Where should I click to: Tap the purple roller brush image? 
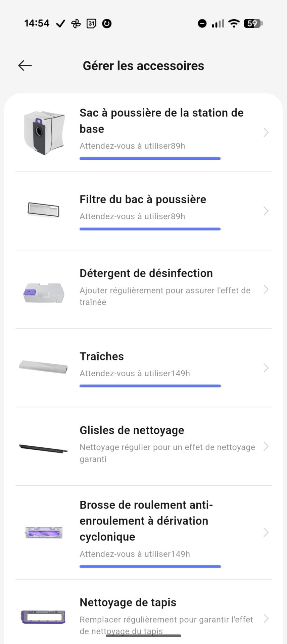tap(44, 532)
